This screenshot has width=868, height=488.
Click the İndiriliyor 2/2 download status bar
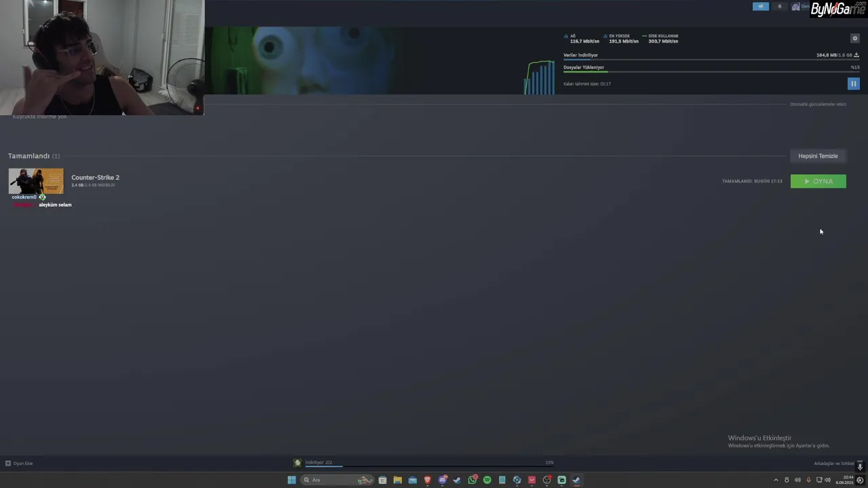(x=429, y=463)
